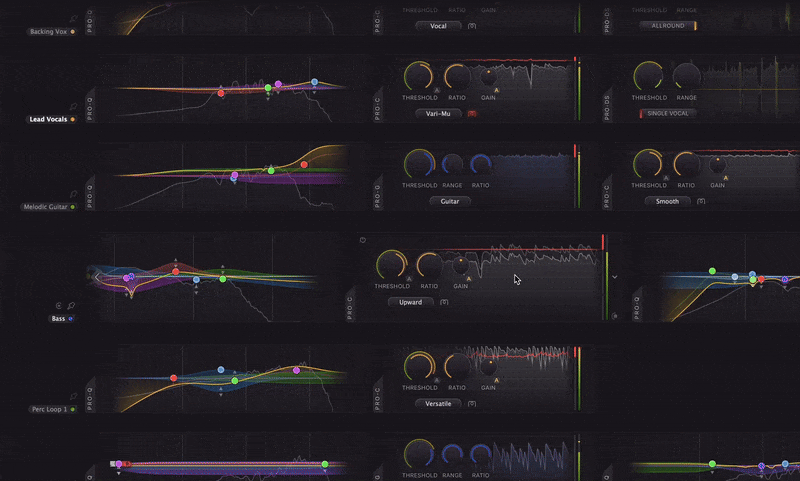Image resolution: width=800 pixels, height=481 pixels.
Task: Toggle power button at Bass compressor top-left
Action: [362, 240]
